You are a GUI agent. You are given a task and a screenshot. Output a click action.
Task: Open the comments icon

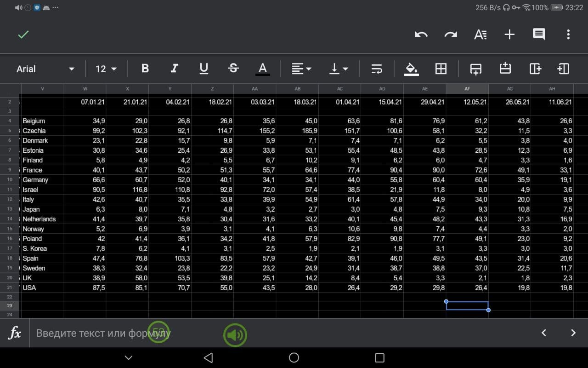point(539,34)
